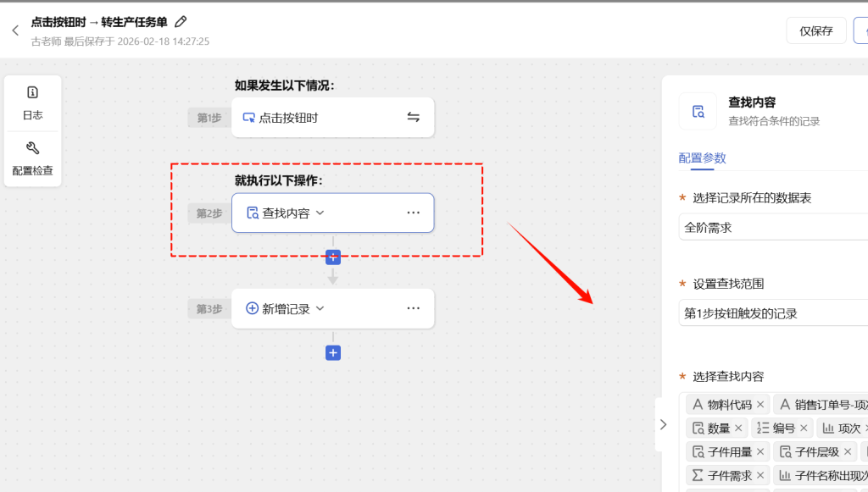
Task: Remove the 子件用量 field tag
Action: tap(760, 451)
